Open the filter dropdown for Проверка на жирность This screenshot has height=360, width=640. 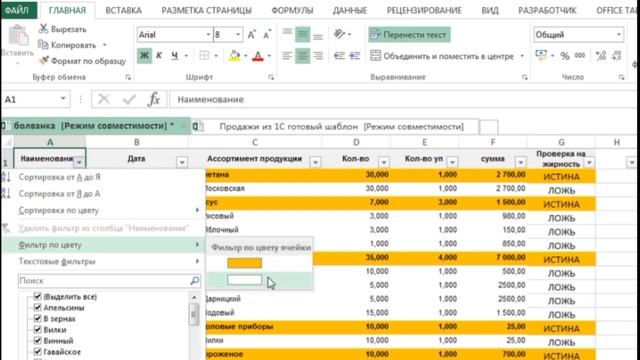(589, 162)
